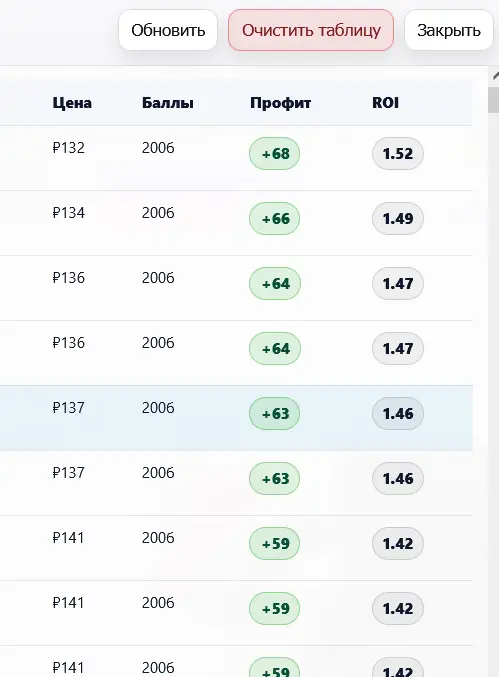This screenshot has width=499, height=677.
Task: Click the vertical scrollbar thumb
Action: (493, 100)
